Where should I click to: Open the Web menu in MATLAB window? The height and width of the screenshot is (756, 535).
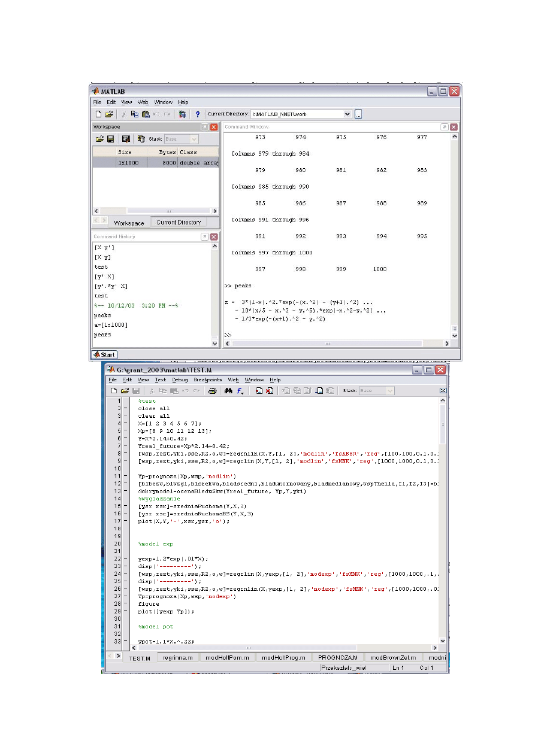[143, 102]
